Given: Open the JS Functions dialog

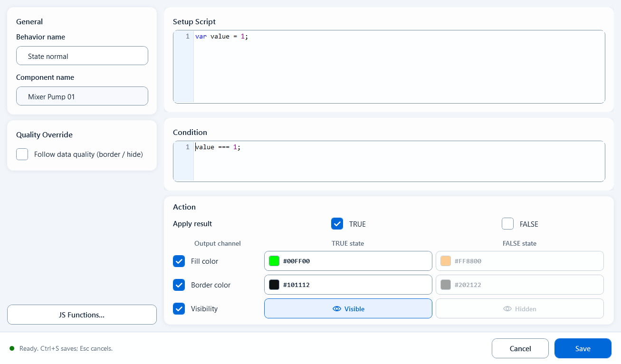Looking at the screenshot, I should [x=82, y=315].
